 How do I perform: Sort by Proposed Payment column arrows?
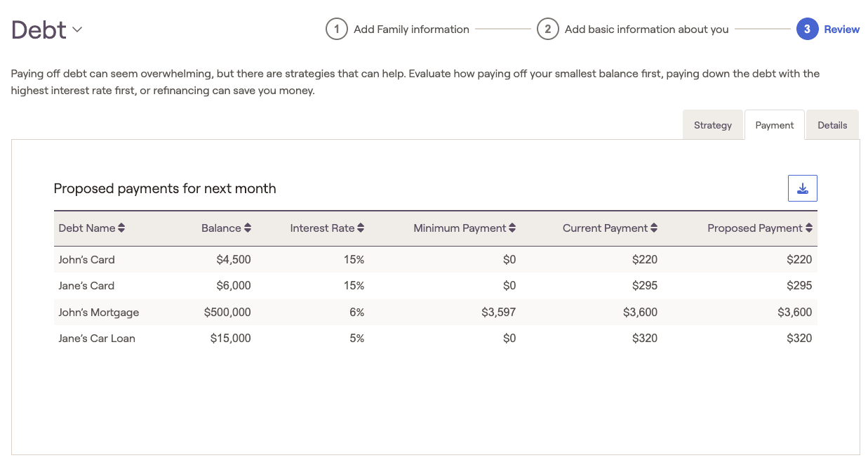[809, 228]
